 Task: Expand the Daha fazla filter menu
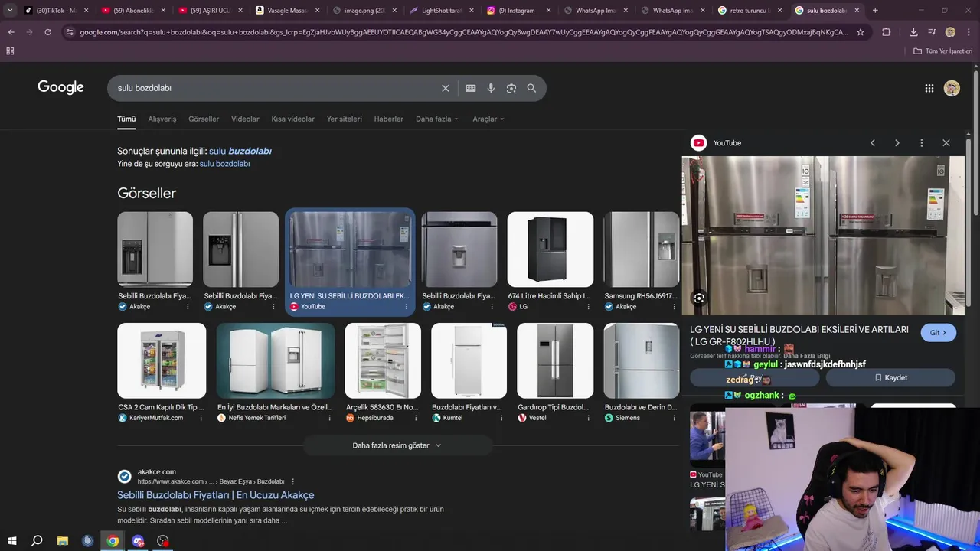437,119
